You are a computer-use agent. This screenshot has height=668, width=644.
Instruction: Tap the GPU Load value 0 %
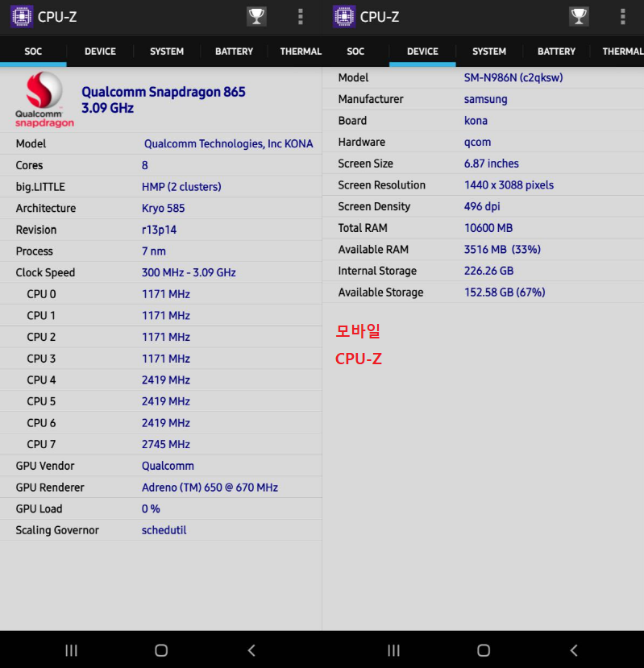(x=151, y=509)
